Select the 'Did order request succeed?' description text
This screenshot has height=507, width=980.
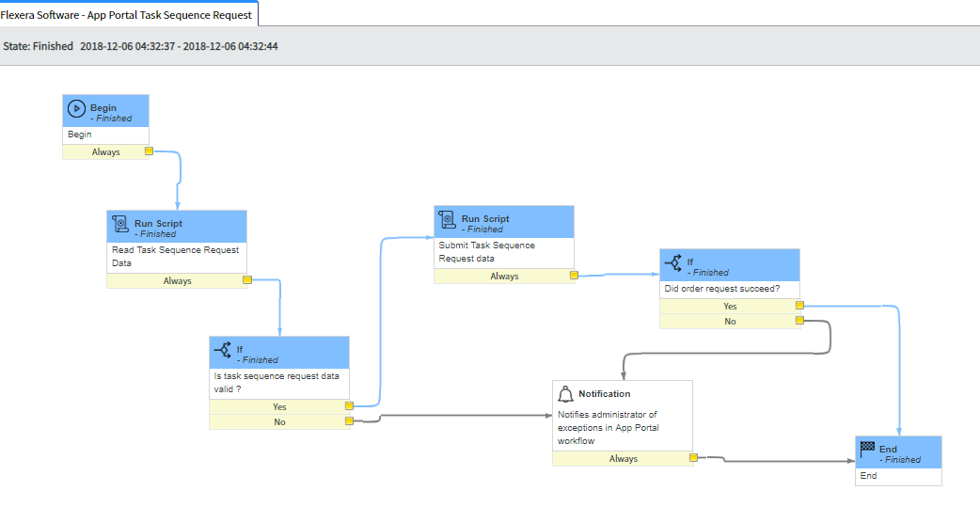pyautogui.click(x=721, y=289)
